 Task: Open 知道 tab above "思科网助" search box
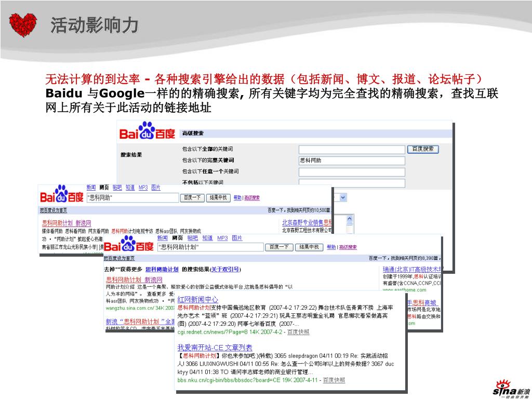130,187
